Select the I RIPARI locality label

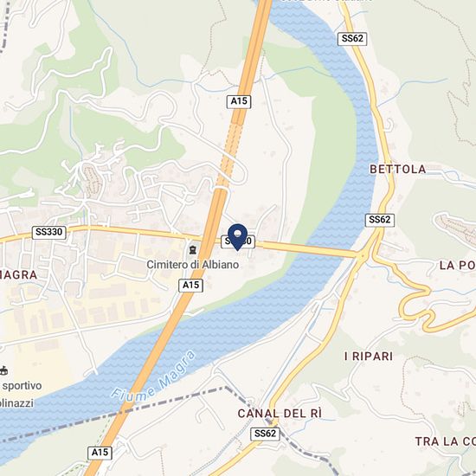pyautogui.click(x=369, y=356)
